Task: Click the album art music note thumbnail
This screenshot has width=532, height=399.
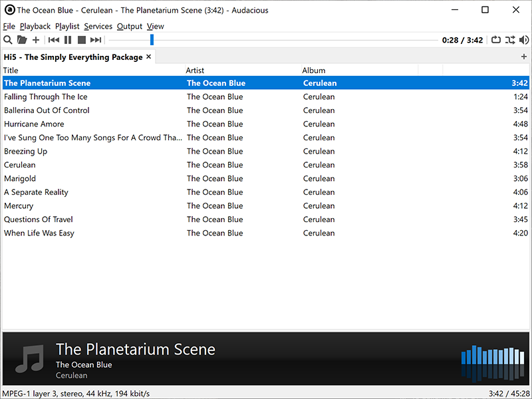Action: [x=29, y=358]
